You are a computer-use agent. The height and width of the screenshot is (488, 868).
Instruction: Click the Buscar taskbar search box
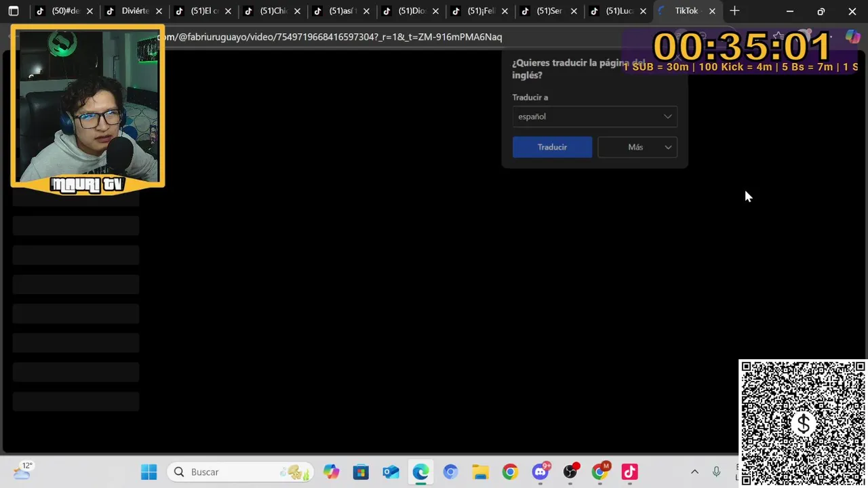tap(241, 472)
